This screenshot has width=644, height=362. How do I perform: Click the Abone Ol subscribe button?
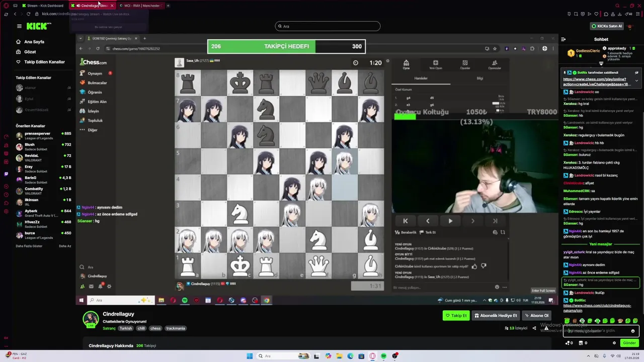(x=536, y=315)
